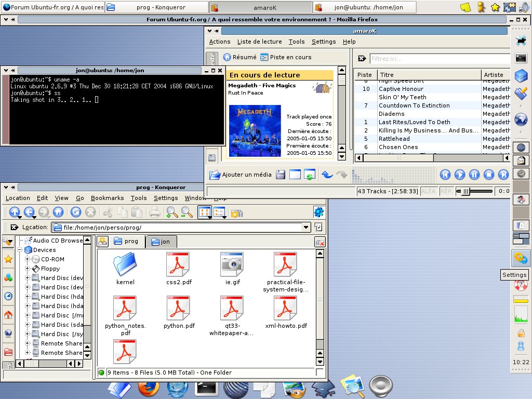This screenshot has height=399, width=532.
Task: Switch to the jon tab
Action: [x=161, y=241]
